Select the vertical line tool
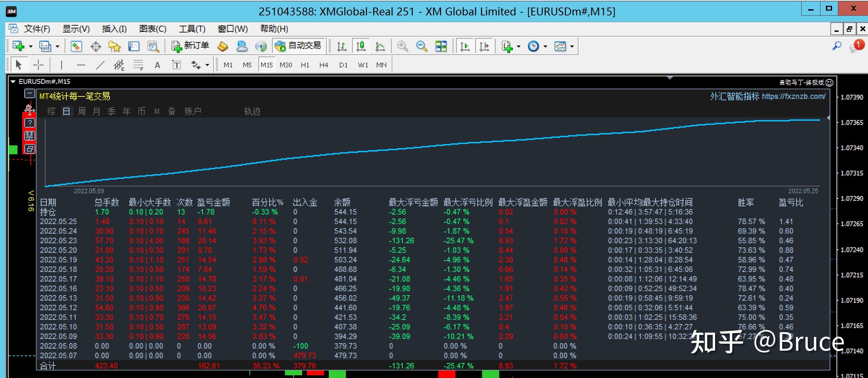This screenshot has width=868, height=378. (61, 65)
